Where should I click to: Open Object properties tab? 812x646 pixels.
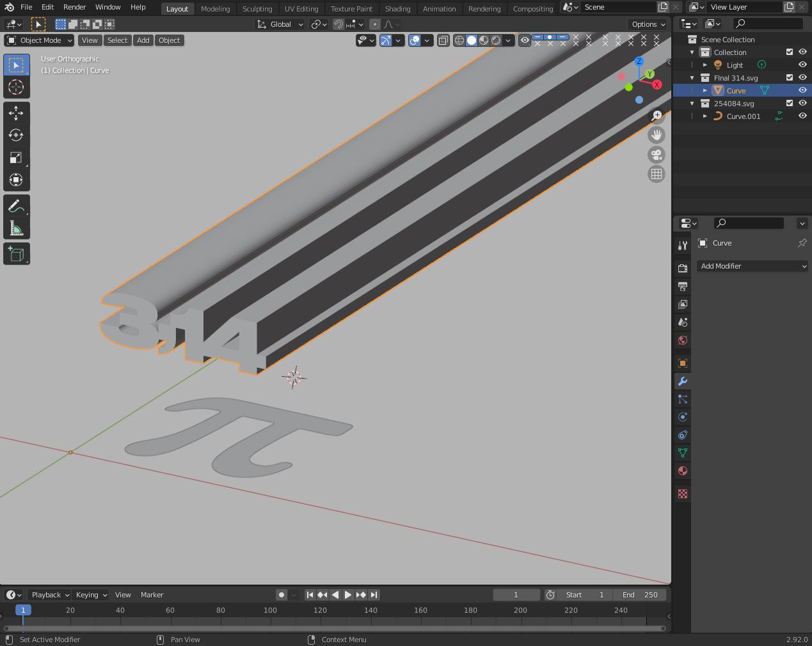tap(683, 363)
